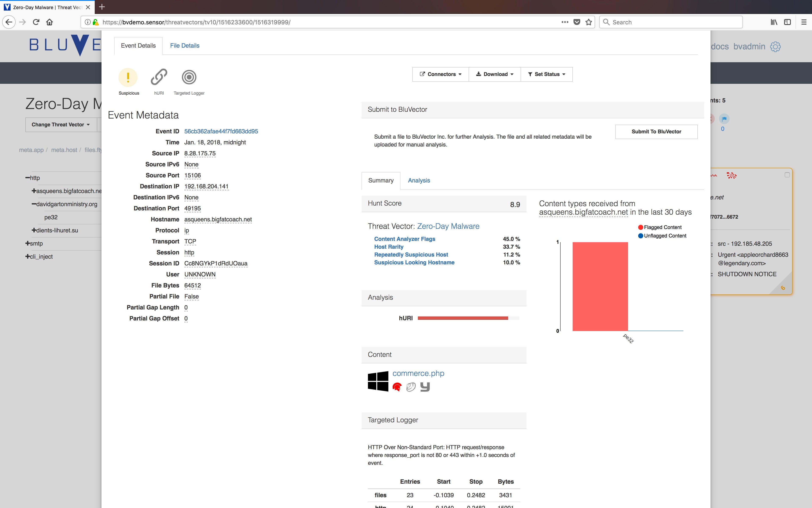Open the Download dropdown
This screenshot has height=508, width=812.
click(495, 74)
